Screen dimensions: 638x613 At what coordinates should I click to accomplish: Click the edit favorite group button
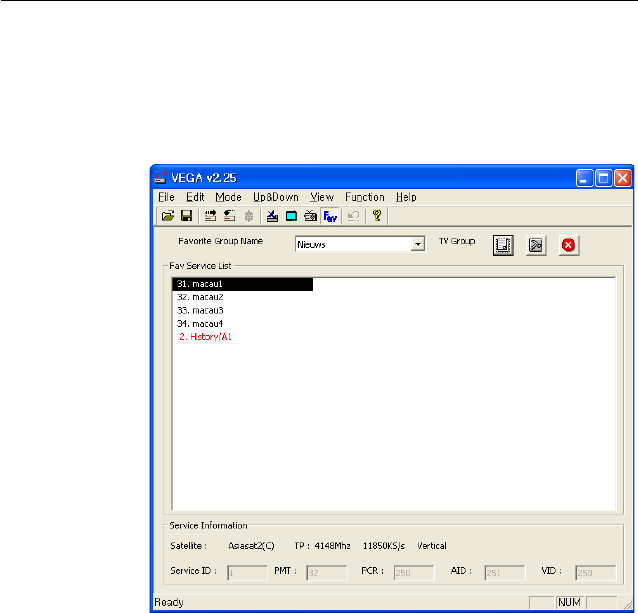coord(535,245)
